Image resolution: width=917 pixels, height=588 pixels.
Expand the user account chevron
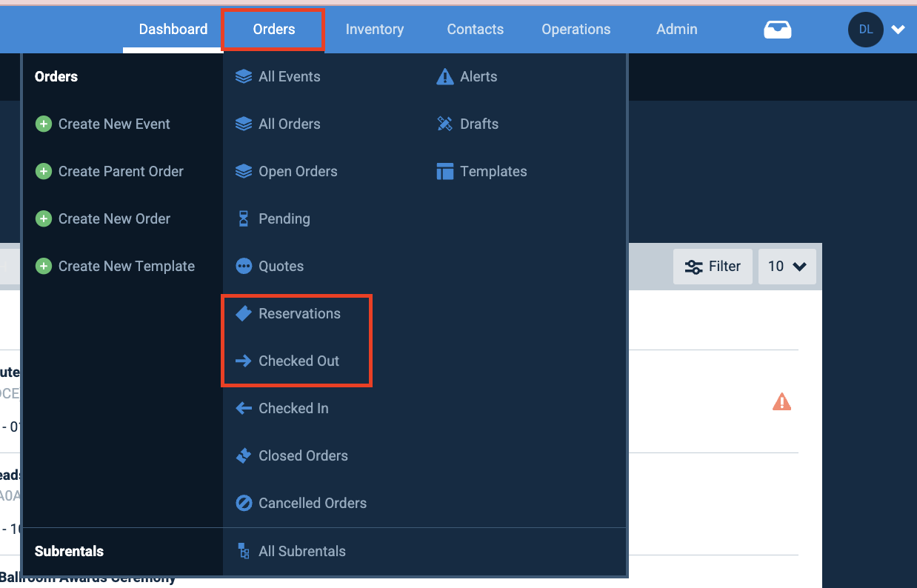(x=898, y=30)
